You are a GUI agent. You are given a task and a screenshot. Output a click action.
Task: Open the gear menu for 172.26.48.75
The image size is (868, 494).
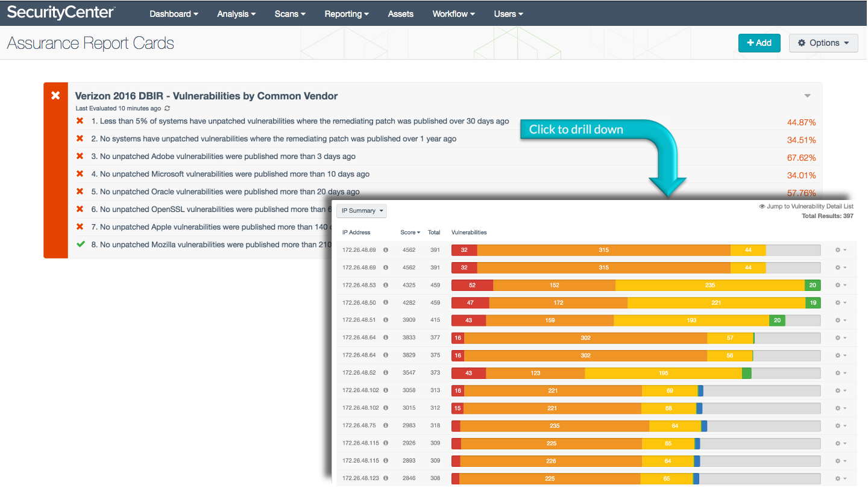click(x=841, y=425)
